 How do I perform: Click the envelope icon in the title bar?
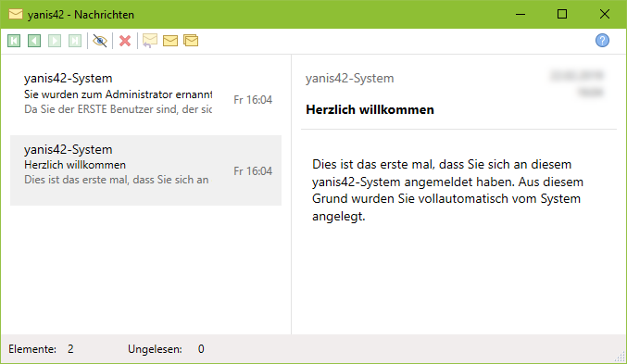pos(16,15)
